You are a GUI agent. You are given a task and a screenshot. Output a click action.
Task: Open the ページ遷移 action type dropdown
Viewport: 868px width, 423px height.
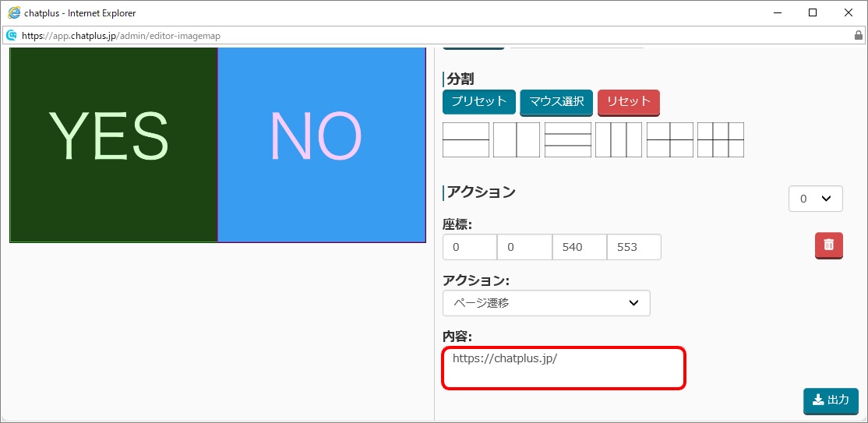pos(546,303)
